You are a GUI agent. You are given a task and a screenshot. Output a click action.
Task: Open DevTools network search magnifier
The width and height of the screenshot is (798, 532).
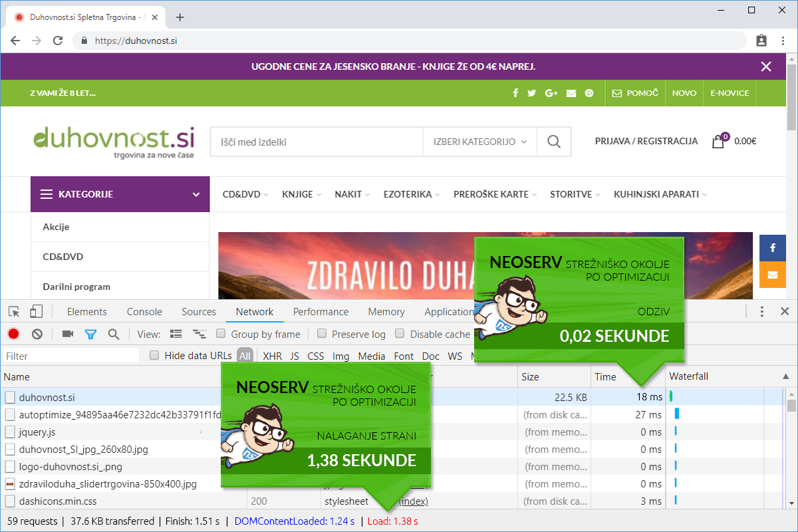point(114,334)
